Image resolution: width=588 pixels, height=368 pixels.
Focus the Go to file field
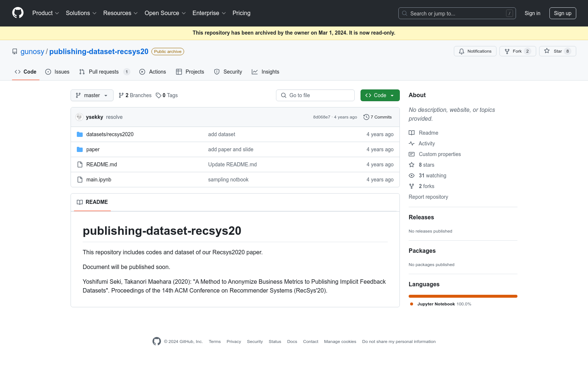(x=315, y=95)
